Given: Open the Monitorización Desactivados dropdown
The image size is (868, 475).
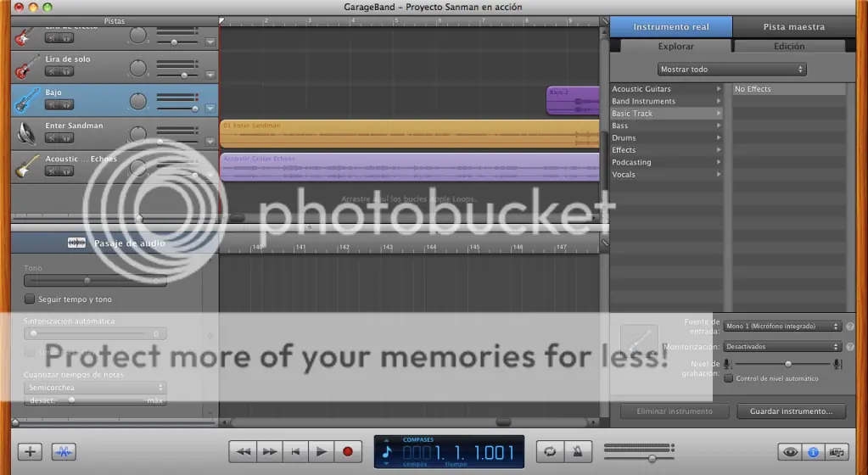Looking at the screenshot, I should pyautogui.click(x=782, y=347).
